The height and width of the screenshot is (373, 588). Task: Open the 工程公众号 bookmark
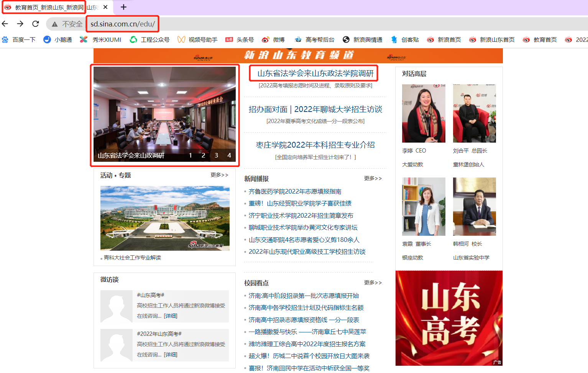150,39
